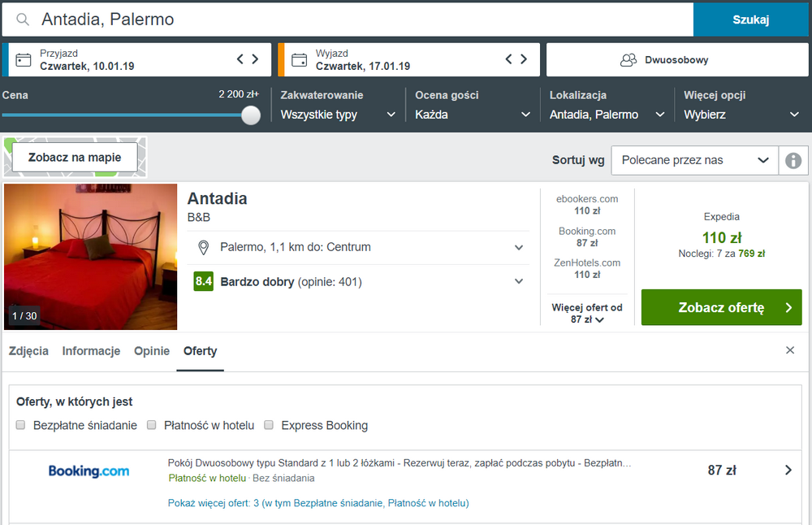The width and height of the screenshot is (812, 525).
Task: Go to previous arrival date
Action: click(240, 59)
